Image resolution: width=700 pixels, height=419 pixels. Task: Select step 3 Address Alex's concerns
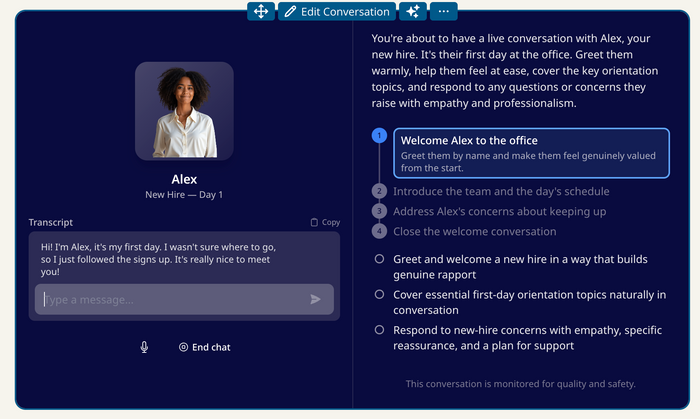coord(500,212)
